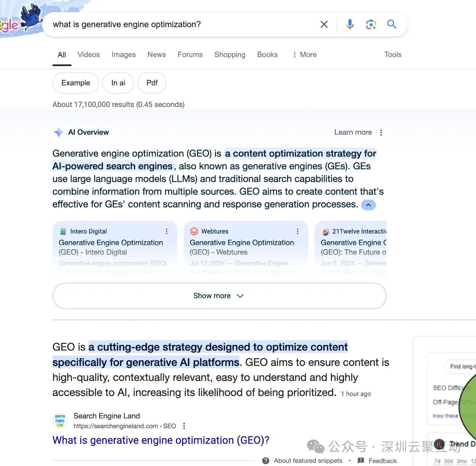The image size is (476, 466).
Task: Click the Learn more link in AI Overview
Action: pos(353,132)
